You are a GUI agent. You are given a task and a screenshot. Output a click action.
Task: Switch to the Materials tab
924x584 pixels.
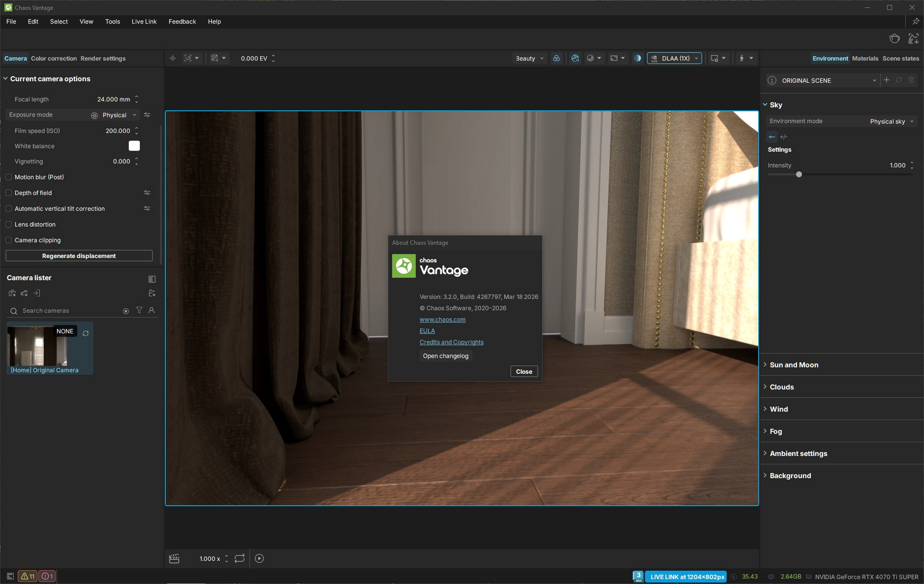click(865, 59)
